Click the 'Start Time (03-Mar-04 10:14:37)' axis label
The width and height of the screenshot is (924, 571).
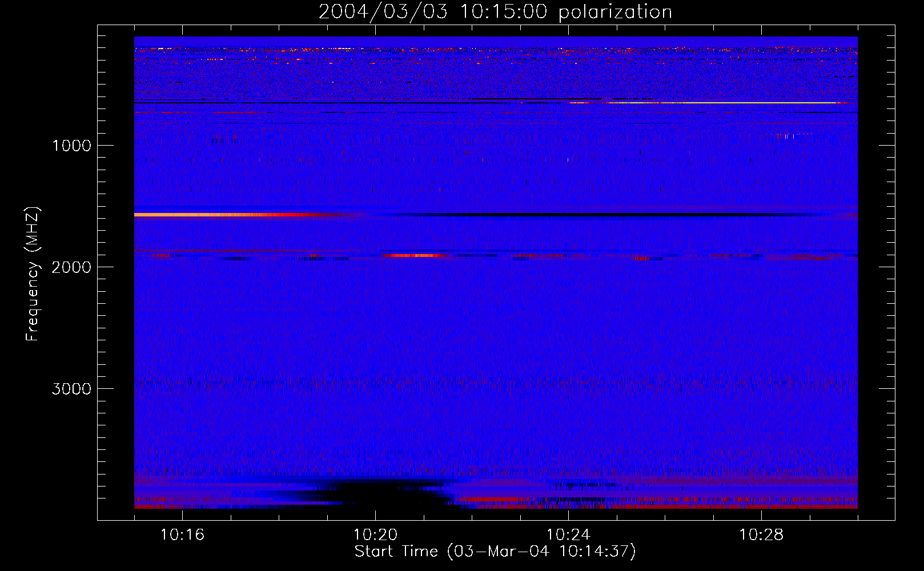(x=495, y=552)
